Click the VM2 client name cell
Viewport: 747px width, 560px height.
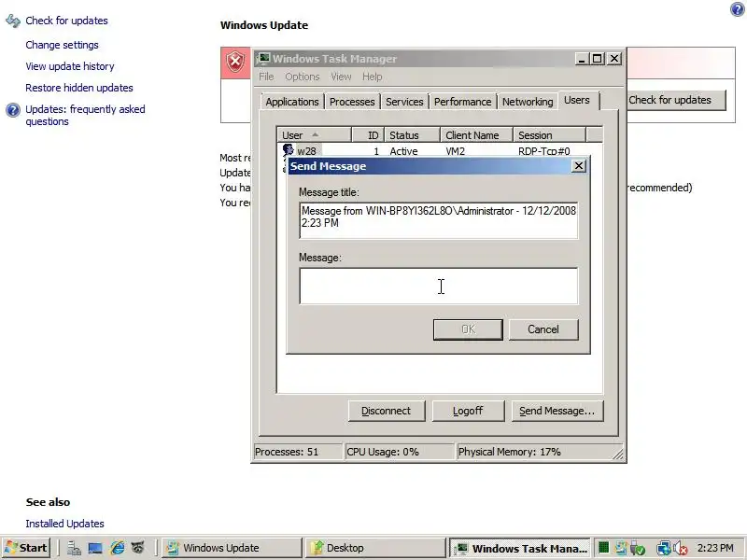coord(455,151)
